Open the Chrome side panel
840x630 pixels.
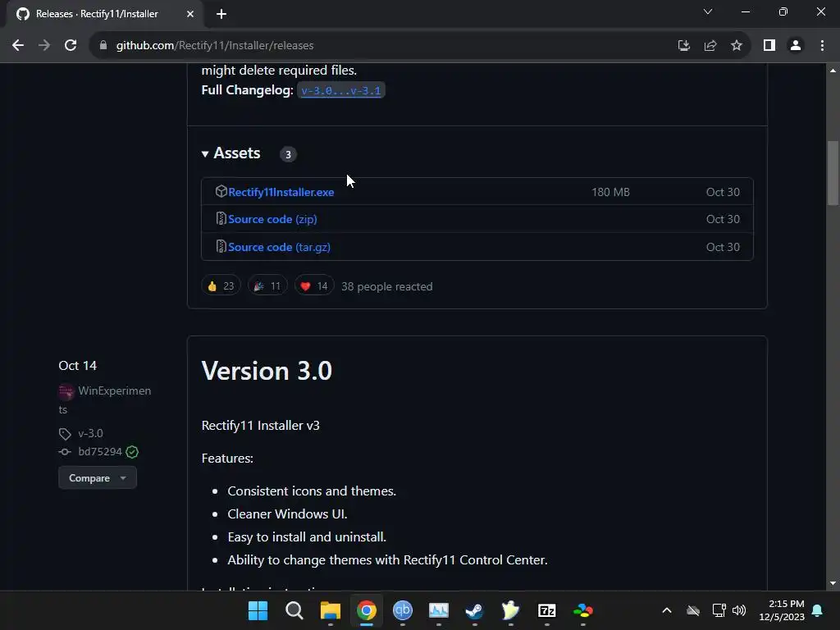click(769, 46)
